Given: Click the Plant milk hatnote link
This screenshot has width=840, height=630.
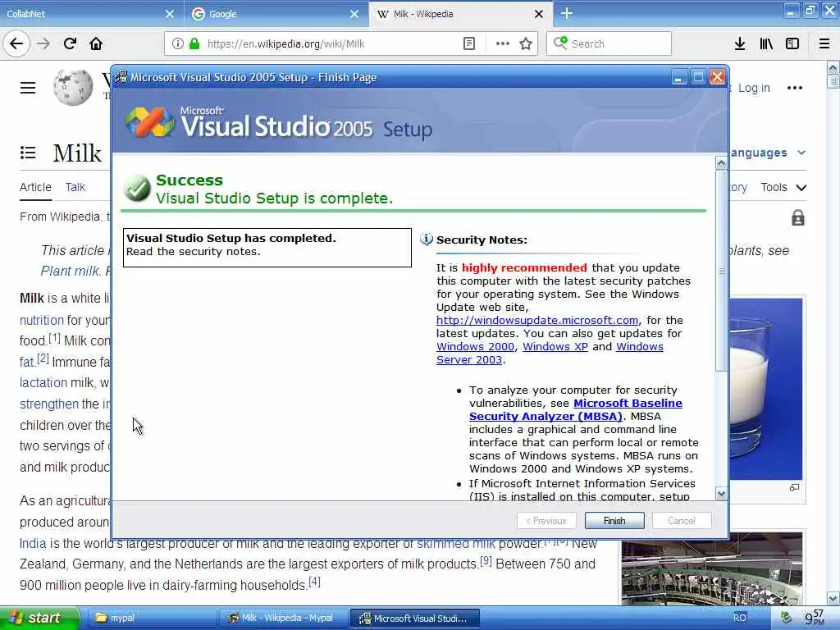Looking at the screenshot, I should [70, 271].
